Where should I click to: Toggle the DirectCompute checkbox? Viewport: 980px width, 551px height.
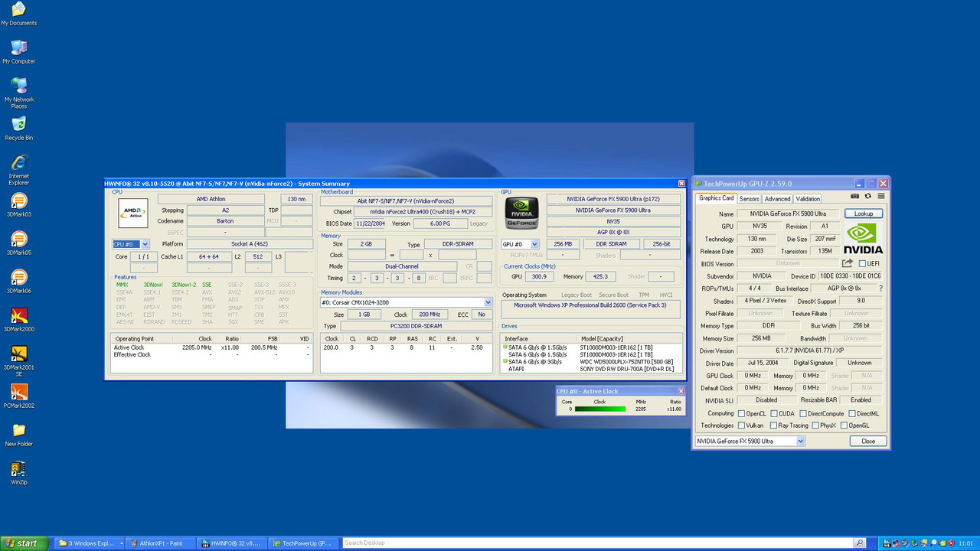[x=803, y=413]
